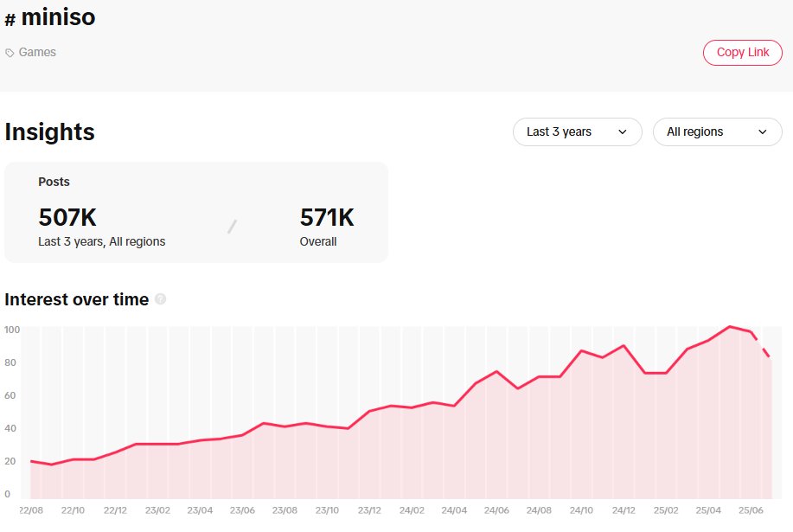The width and height of the screenshot is (793, 532).
Task: Click the 80 y-axis label
Action: (x=10, y=362)
